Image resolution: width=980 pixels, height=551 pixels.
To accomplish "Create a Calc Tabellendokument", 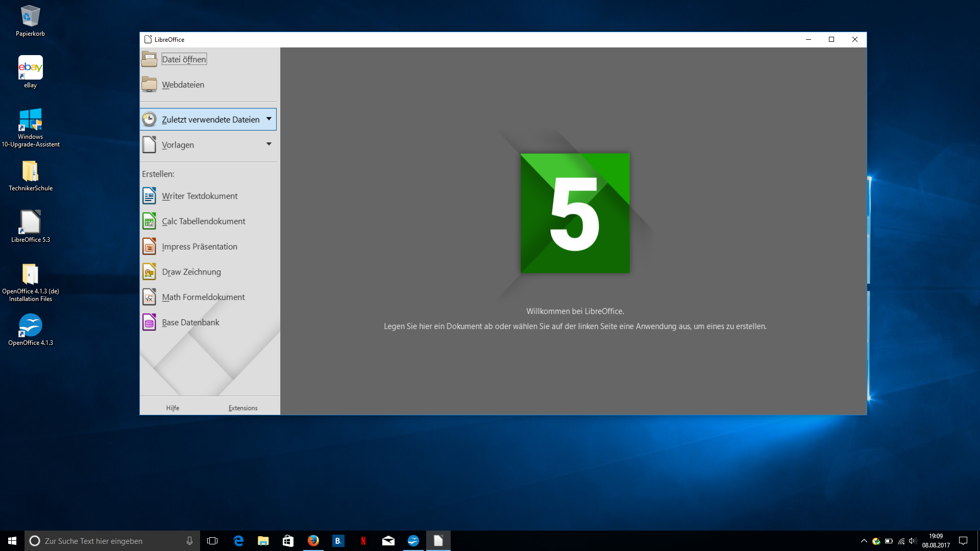I will point(204,221).
